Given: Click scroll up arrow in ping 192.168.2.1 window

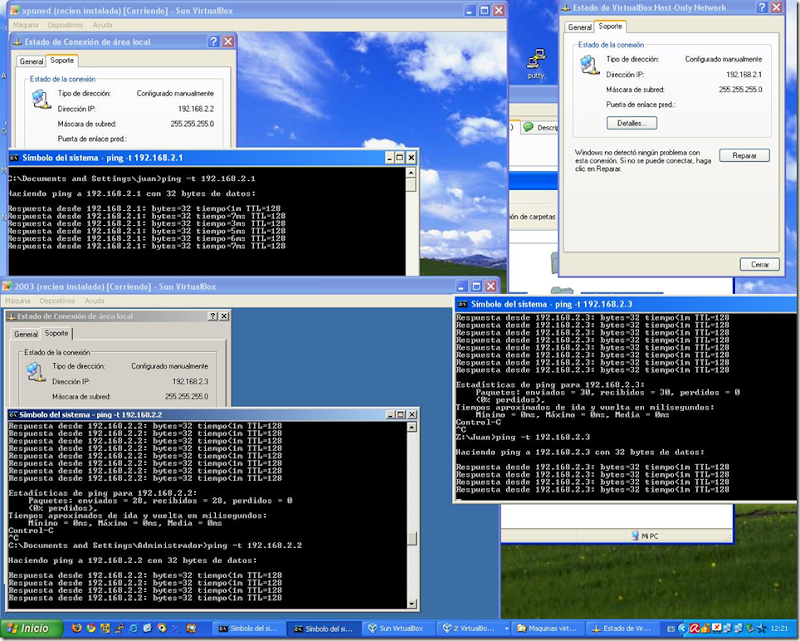Looking at the screenshot, I should pyautogui.click(x=411, y=172).
